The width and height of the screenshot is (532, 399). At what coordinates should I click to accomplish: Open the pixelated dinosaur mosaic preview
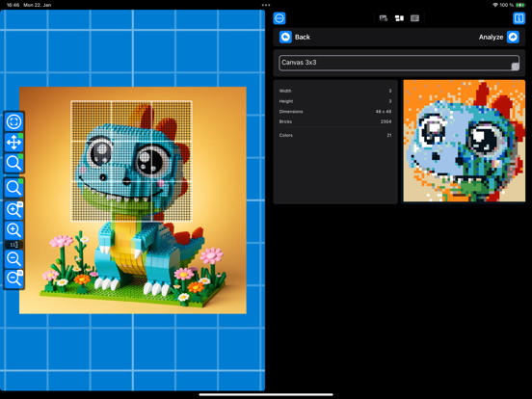click(465, 141)
